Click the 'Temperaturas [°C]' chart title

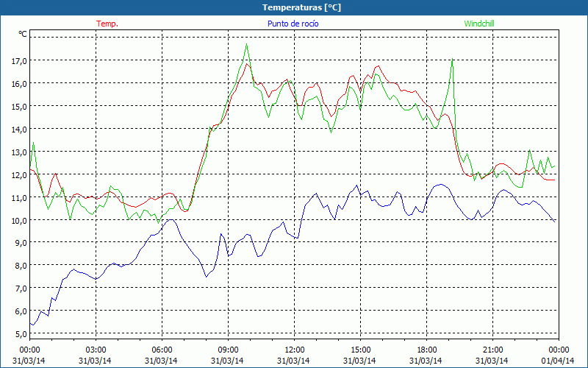click(301, 7)
